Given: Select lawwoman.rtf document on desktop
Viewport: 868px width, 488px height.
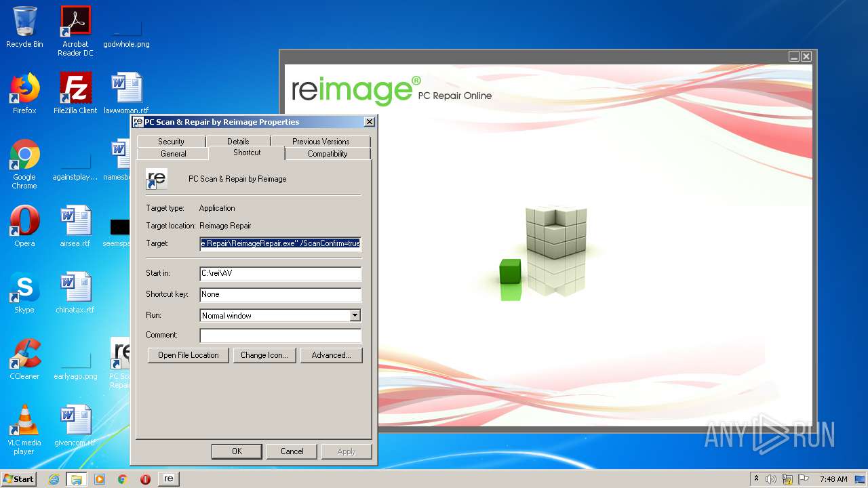Looking at the screenshot, I should point(126,94).
